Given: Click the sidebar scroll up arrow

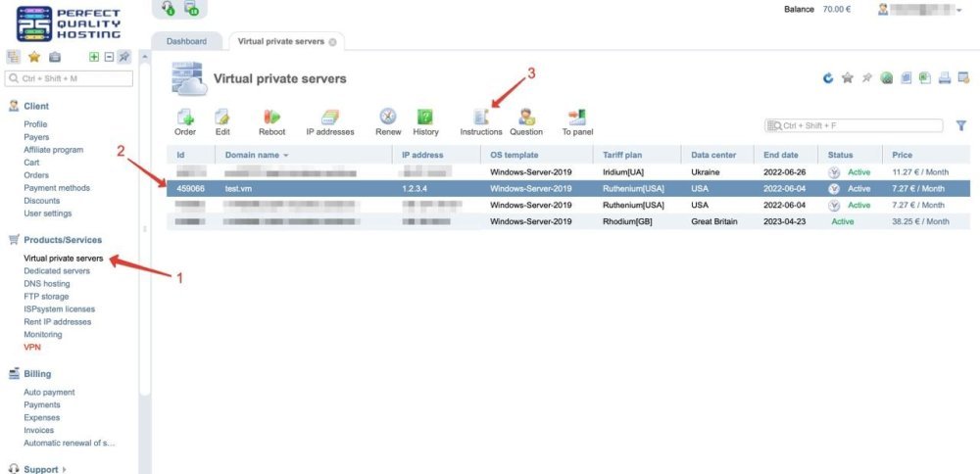Looking at the screenshot, I should [x=145, y=58].
